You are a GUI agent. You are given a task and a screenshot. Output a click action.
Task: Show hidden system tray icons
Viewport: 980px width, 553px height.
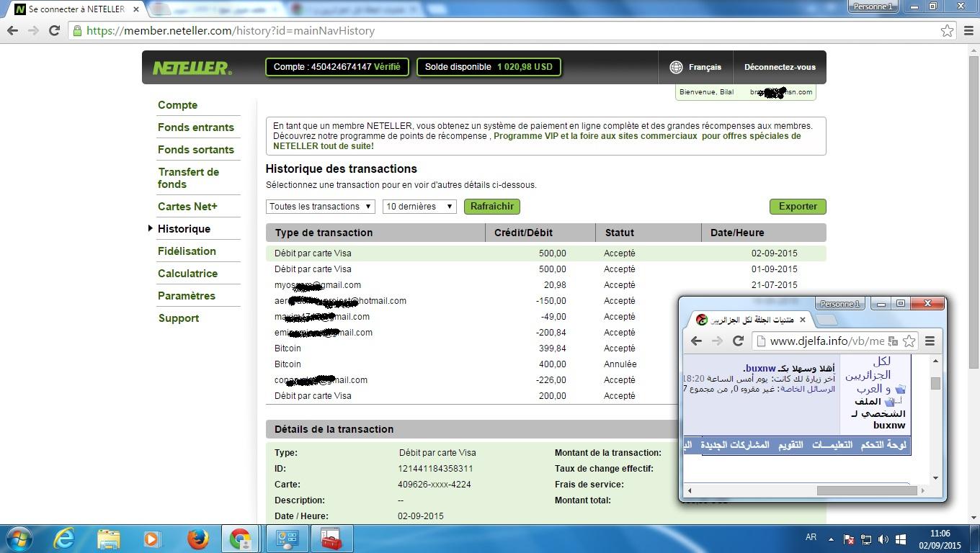pyautogui.click(x=830, y=539)
